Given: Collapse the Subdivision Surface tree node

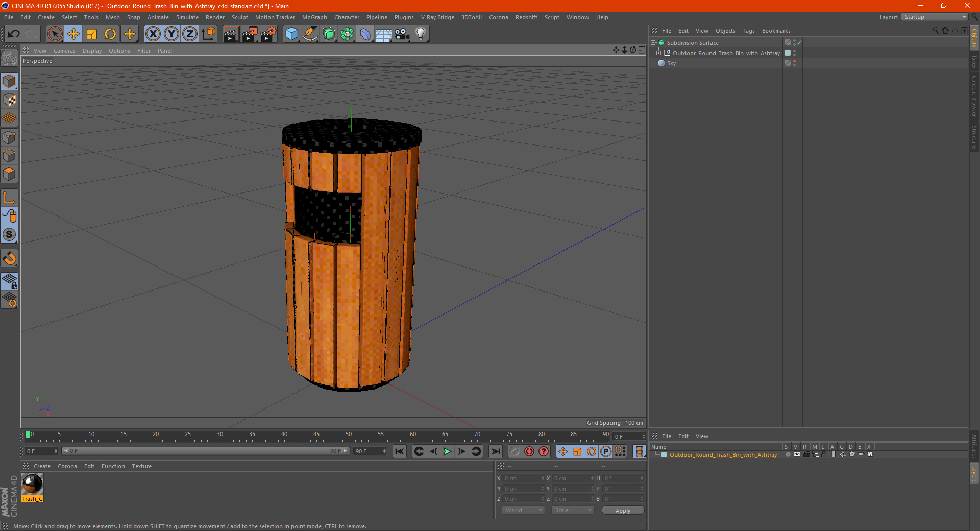Looking at the screenshot, I should tap(653, 43).
